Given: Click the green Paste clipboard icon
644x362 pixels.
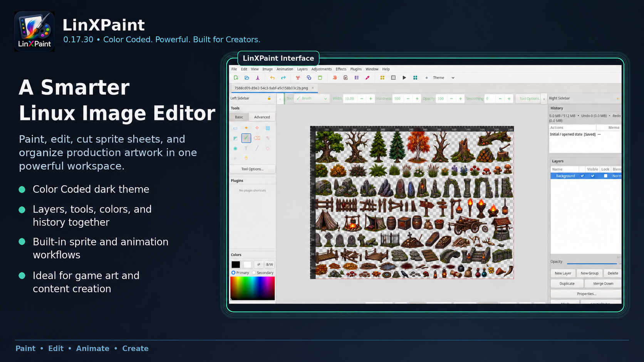Looking at the screenshot, I should tap(320, 78).
